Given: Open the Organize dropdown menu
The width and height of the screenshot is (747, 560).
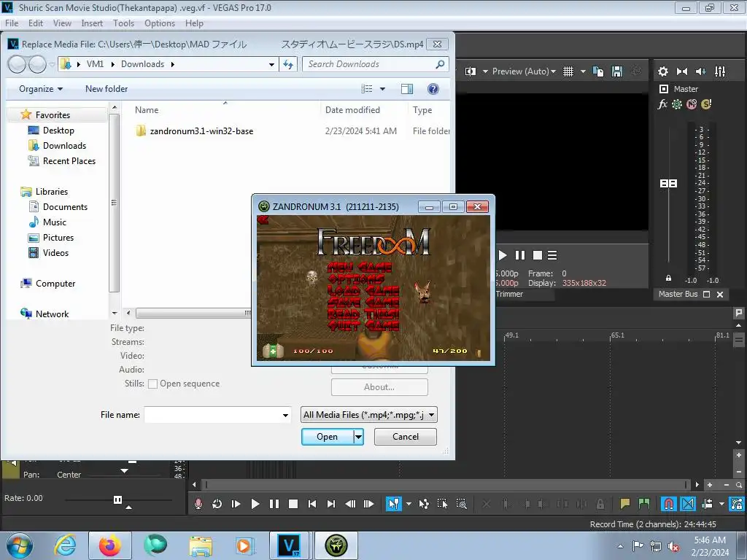Looking at the screenshot, I should tap(41, 89).
